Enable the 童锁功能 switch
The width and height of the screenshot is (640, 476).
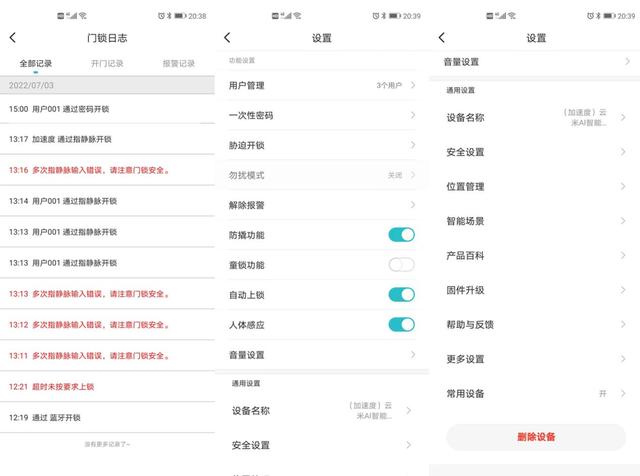click(x=401, y=265)
